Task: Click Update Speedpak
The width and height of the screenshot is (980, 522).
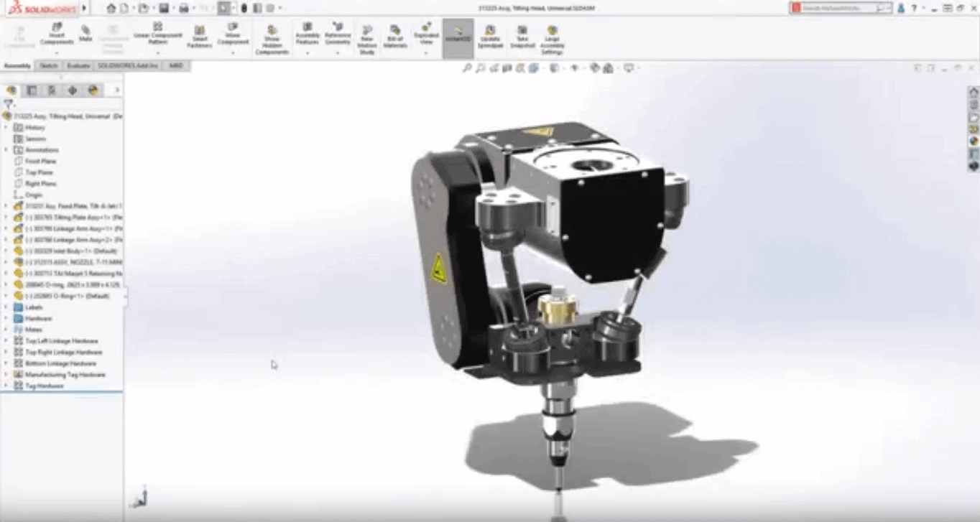Action: [x=489, y=37]
